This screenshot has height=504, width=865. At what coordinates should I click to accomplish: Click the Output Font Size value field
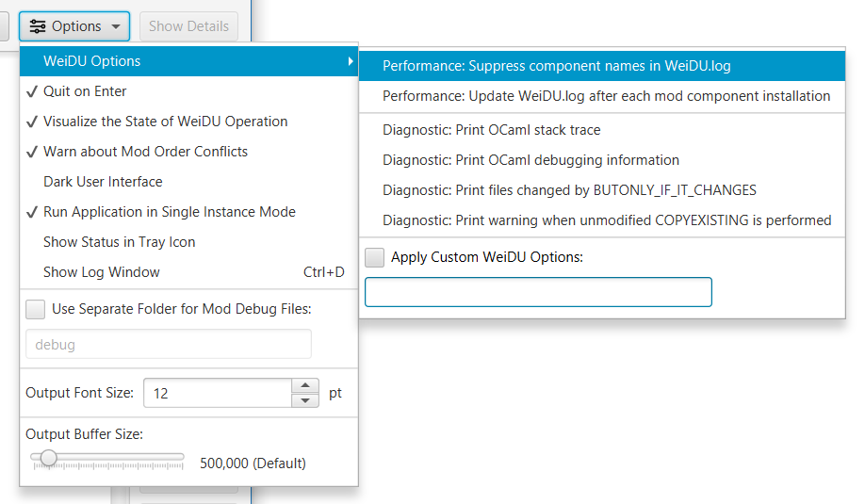point(217,393)
